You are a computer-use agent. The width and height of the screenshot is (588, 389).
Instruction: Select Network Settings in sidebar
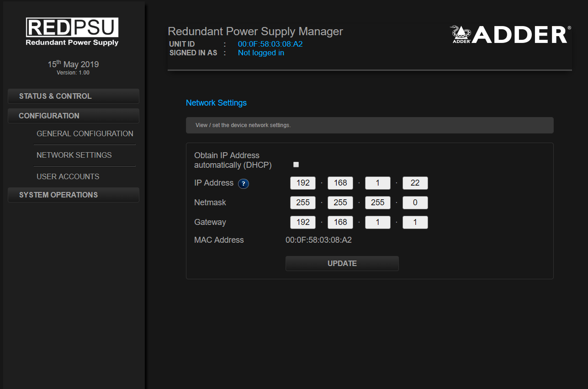coord(74,155)
